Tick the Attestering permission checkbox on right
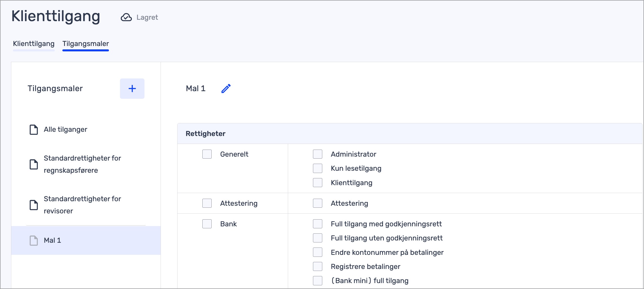This screenshot has height=289, width=644. [317, 203]
